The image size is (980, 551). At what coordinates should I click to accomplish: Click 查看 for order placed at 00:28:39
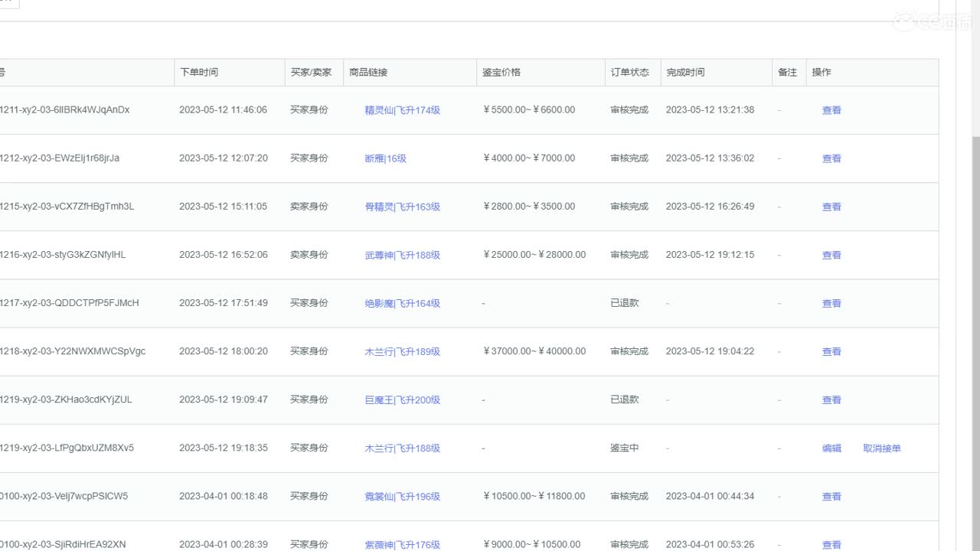click(831, 544)
